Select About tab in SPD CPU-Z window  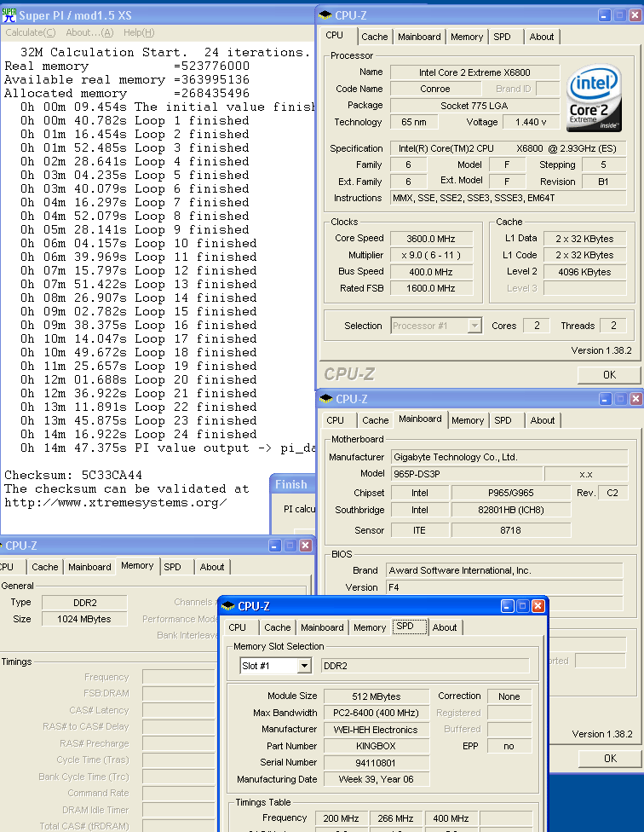(x=445, y=627)
